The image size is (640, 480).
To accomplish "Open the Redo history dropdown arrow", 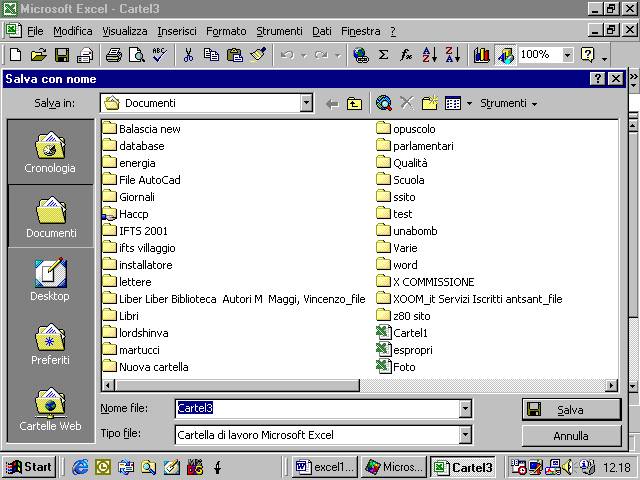I will tap(338, 55).
